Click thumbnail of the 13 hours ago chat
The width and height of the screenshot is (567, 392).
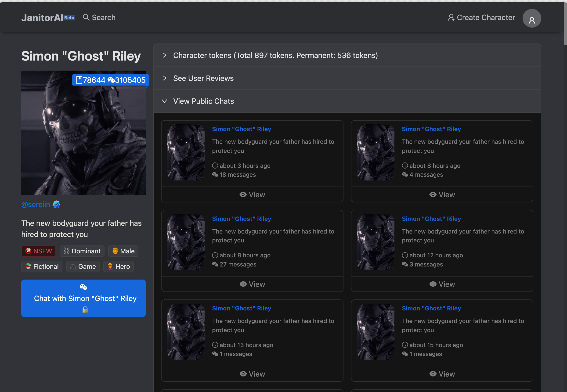click(186, 332)
